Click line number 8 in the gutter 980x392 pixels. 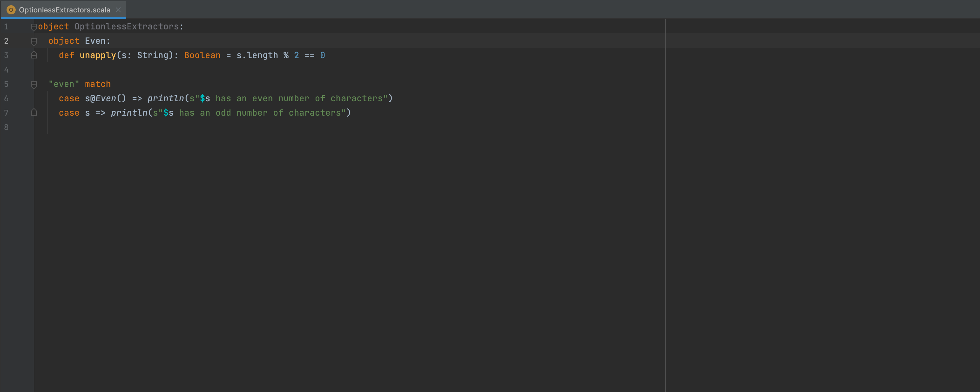click(x=6, y=127)
